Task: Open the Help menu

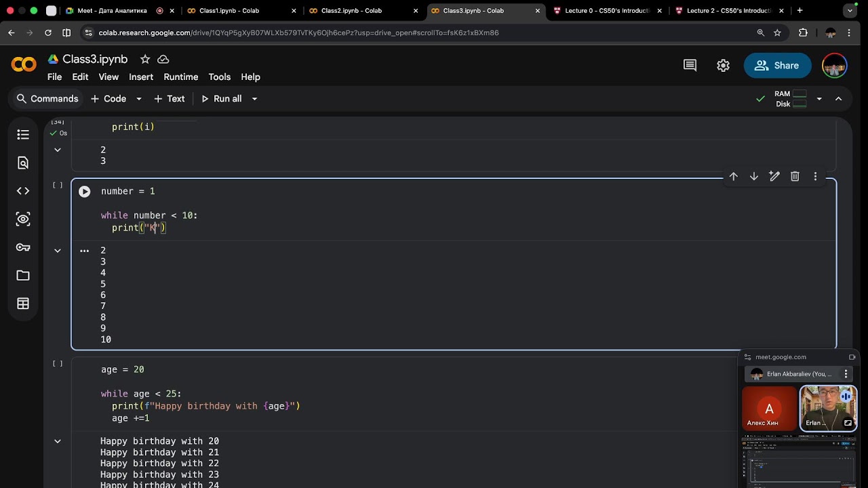Action: point(250,77)
